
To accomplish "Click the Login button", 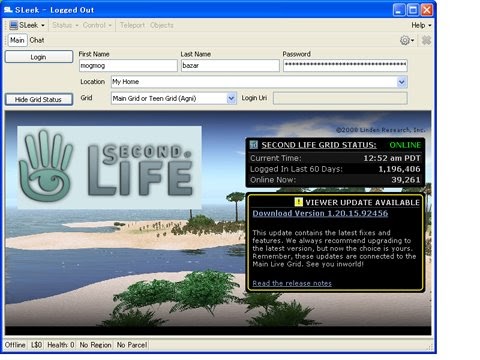I will (39, 57).
